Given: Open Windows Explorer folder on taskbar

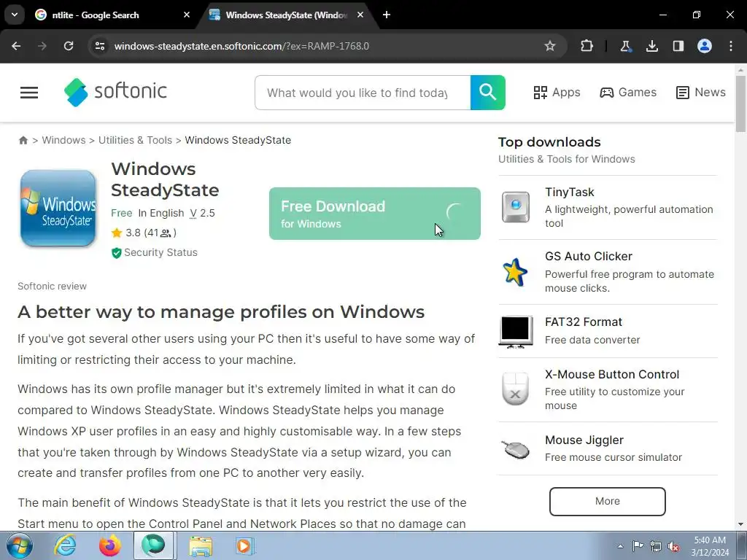Looking at the screenshot, I should coord(201,546).
